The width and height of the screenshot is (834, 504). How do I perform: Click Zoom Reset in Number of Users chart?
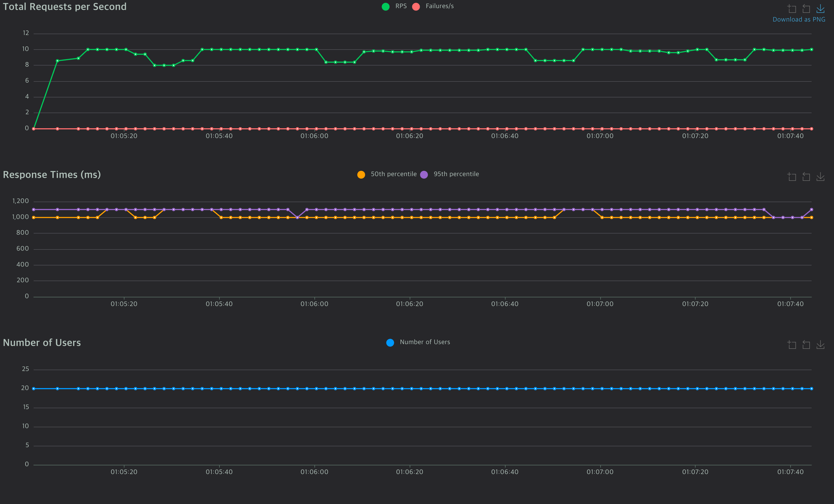coord(806,345)
